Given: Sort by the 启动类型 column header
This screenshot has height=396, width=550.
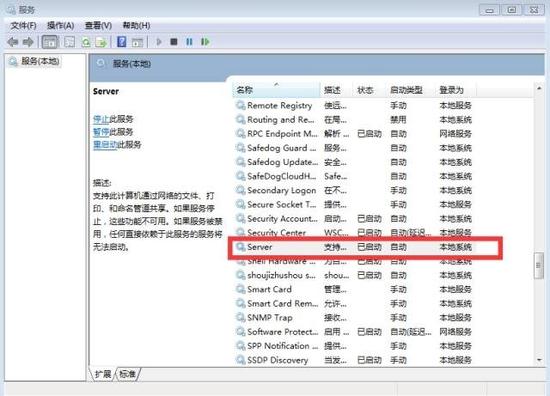Looking at the screenshot, I should (x=410, y=90).
